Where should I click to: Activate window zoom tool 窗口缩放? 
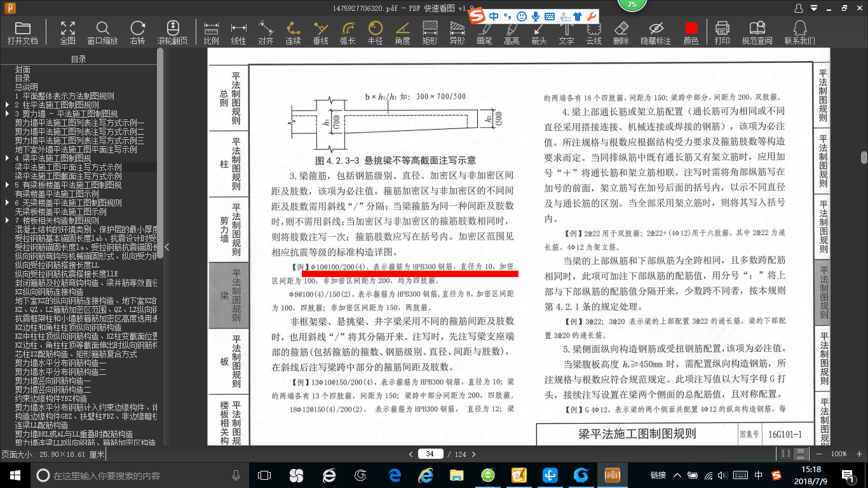coord(102,33)
